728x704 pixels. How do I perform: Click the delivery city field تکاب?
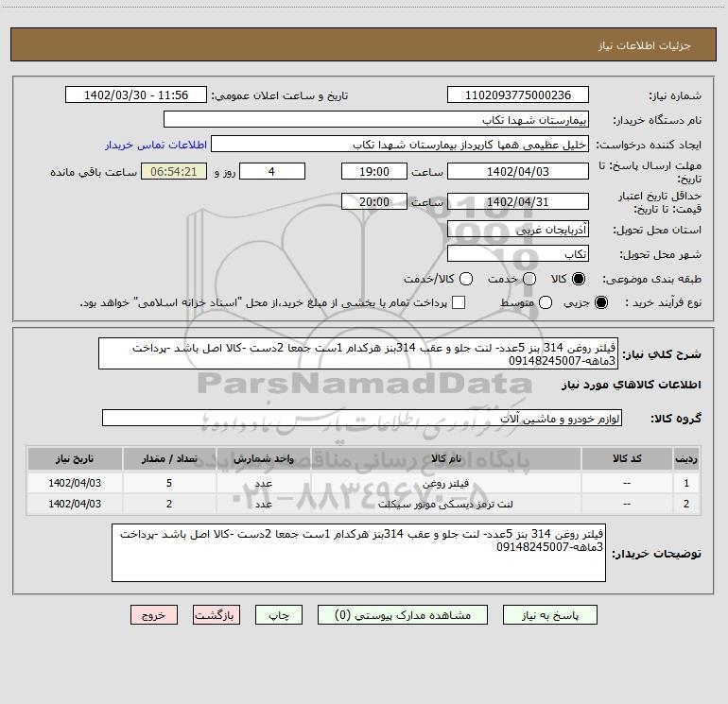518,253
